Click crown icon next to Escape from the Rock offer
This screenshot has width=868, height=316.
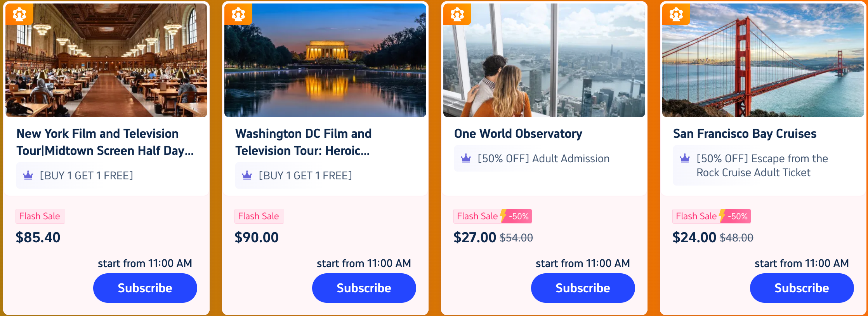(x=685, y=158)
